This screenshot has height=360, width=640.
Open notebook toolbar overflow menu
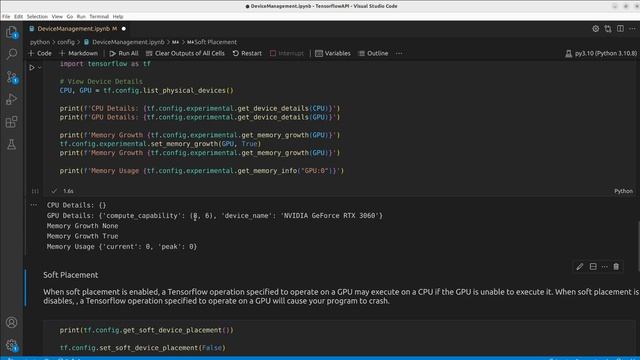(x=399, y=53)
